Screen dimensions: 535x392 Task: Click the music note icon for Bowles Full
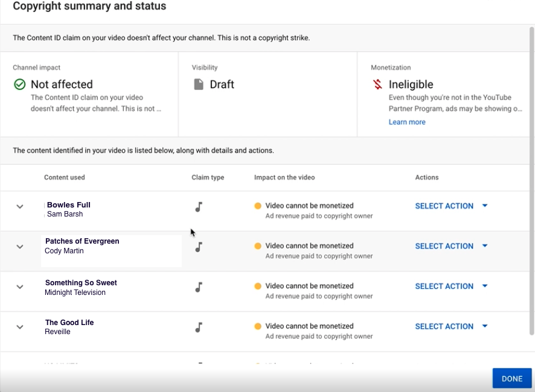click(x=198, y=206)
